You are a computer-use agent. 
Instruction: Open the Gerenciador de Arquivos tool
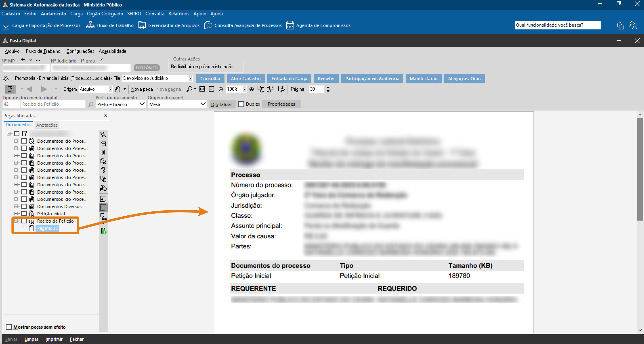point(169,25)
